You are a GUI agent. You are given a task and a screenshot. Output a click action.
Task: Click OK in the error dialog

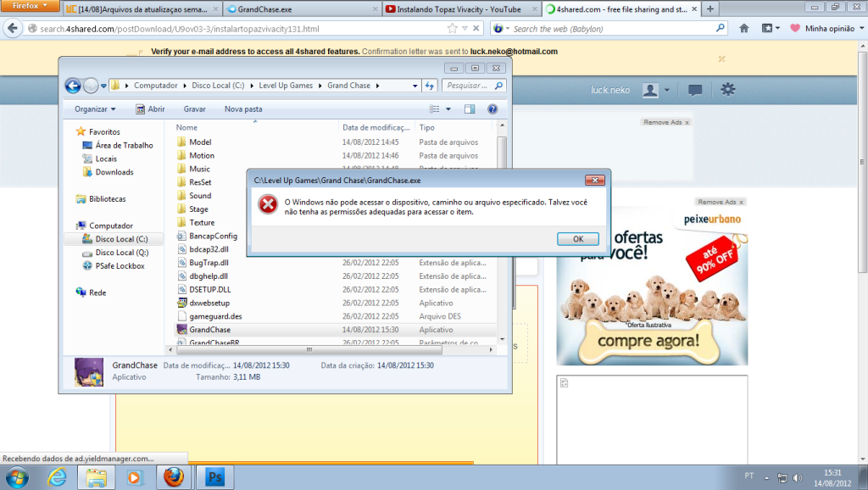578,239
